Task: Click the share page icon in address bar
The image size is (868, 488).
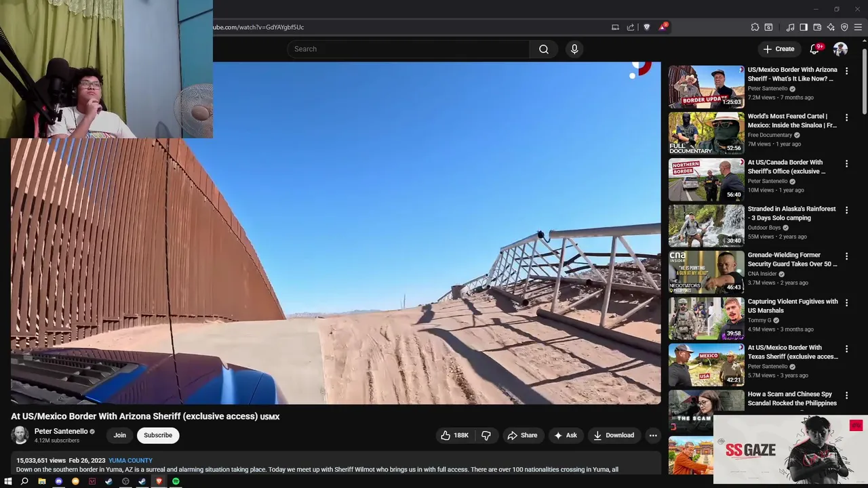Action: (x=630, y=27)
